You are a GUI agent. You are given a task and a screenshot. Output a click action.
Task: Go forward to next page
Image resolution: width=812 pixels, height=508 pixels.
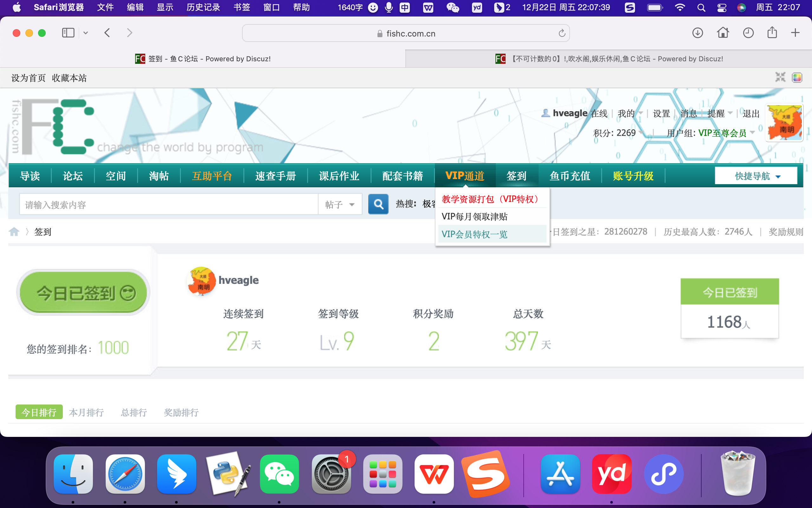pos(129,33)
